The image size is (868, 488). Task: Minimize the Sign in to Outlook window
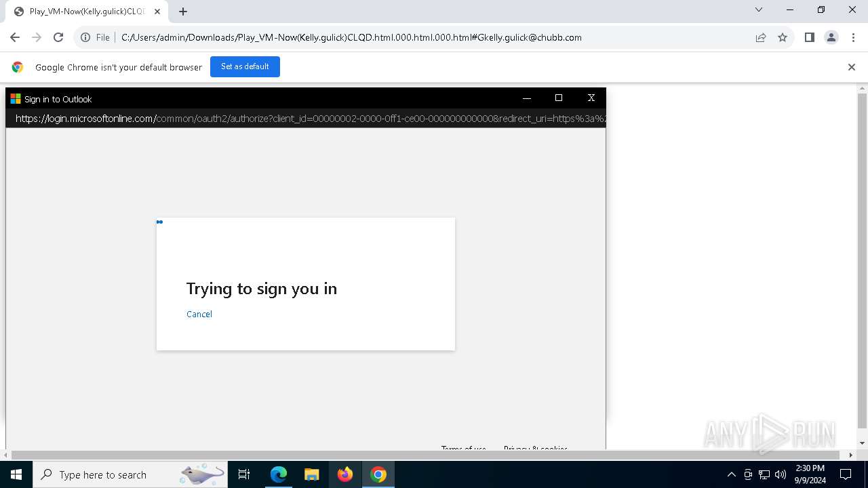pyautogui.click(x=527, y=98)
